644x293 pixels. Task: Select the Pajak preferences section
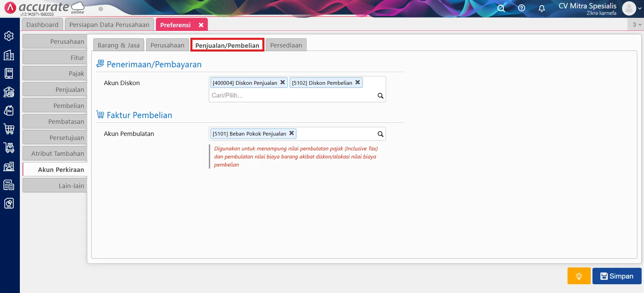pos(55,74)
